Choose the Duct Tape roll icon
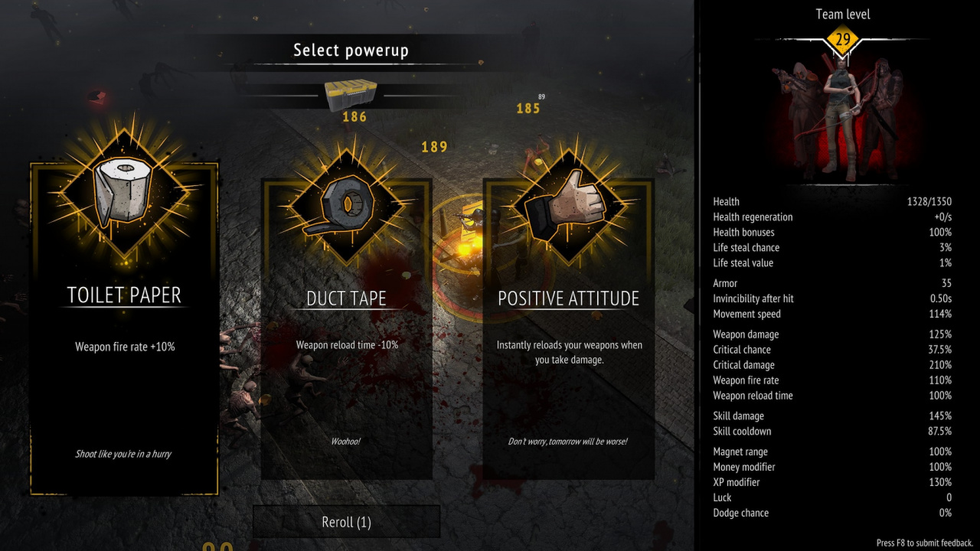The height and width of the screenshot is (551, 980). [x=345, y=206]
